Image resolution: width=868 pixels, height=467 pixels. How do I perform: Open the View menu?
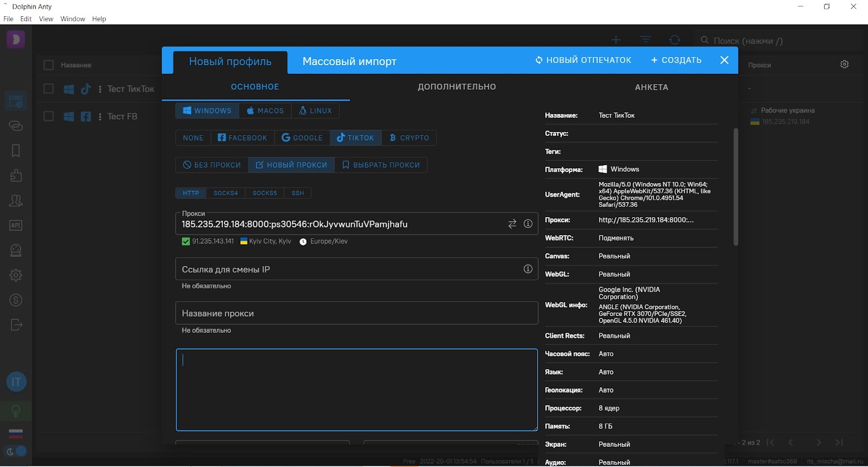(x=46, y=19)
